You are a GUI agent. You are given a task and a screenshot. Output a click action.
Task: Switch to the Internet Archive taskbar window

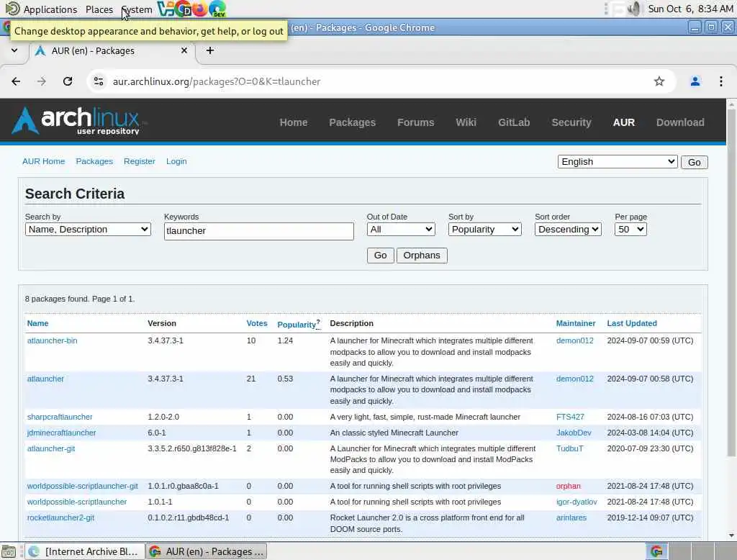tap(85, 551)
